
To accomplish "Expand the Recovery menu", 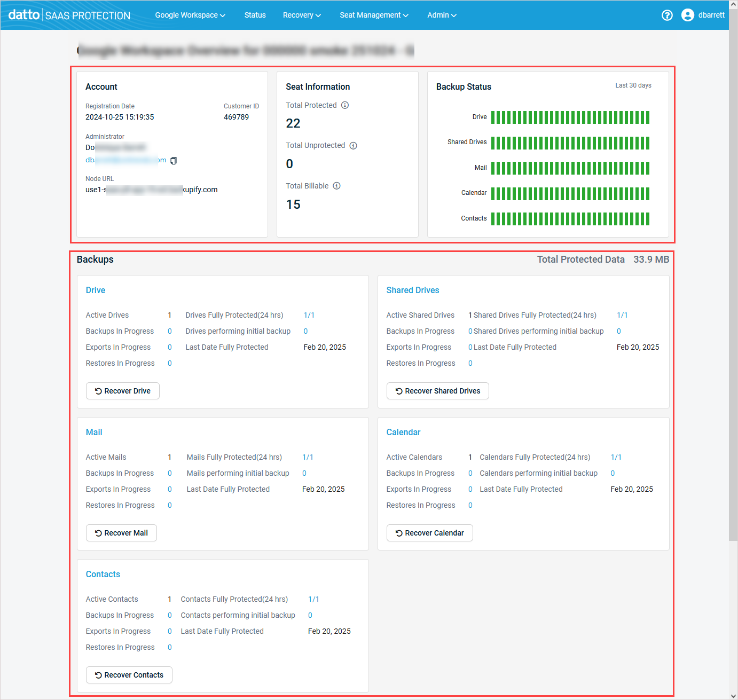I will coord(302,15).
